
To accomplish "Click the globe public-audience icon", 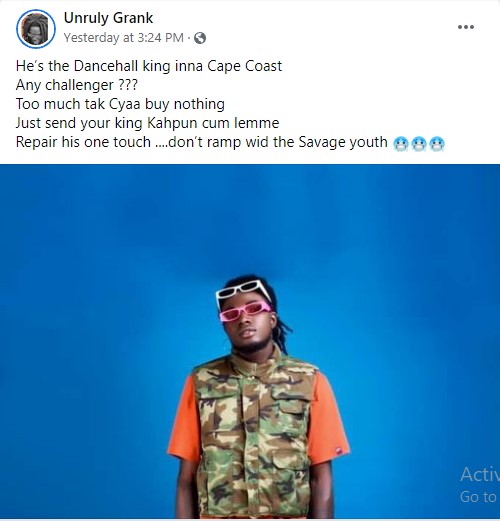I will [200, 38].
